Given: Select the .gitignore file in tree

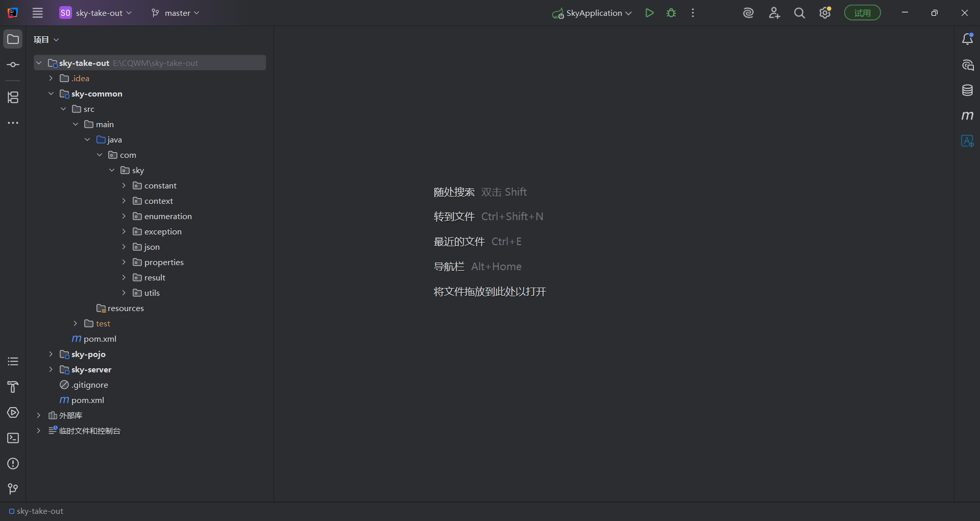Looking at the screenshot, I should click(x=90, y=385).
